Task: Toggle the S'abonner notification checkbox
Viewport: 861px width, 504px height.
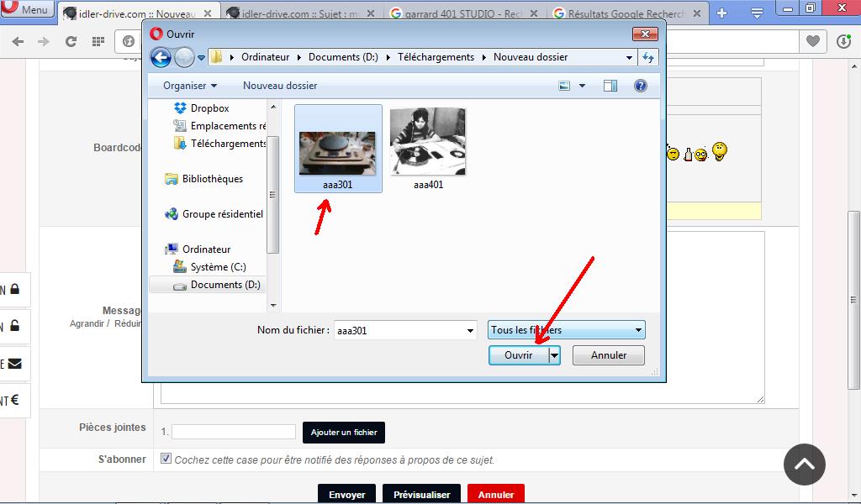Action: pos(166,459)
